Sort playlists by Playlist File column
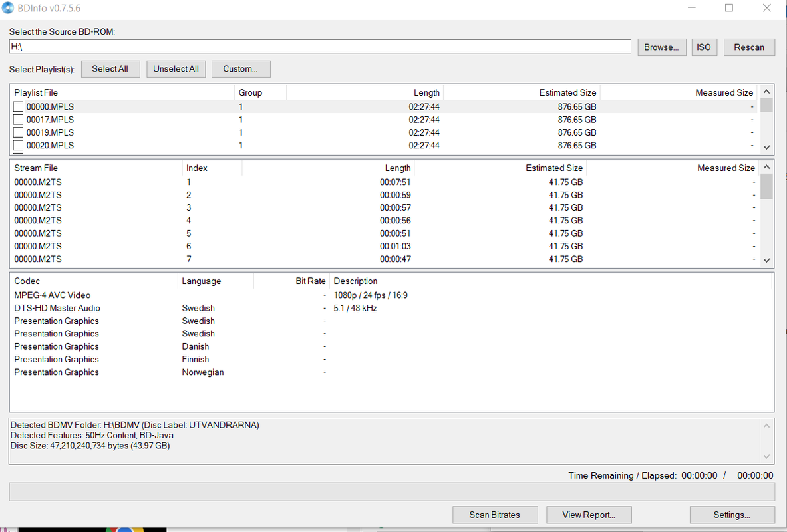Viewport: 787px width, 532px height. [122, 93]
